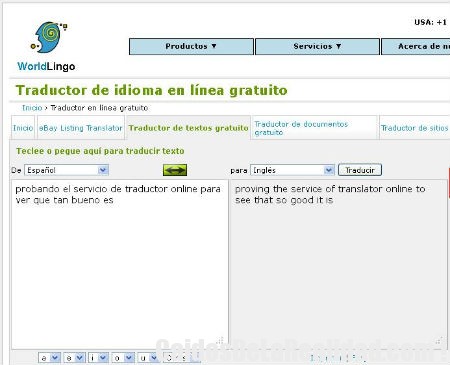Screen dimensions: 450x365
Task: Open the Productos menu
Action: pyautogui.click(x=191, y=46)
